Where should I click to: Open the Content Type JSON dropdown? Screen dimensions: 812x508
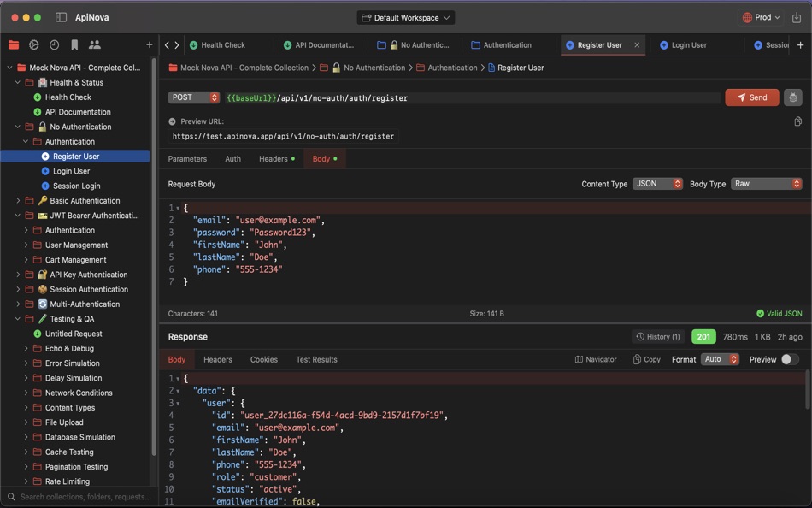coord(657,184)
